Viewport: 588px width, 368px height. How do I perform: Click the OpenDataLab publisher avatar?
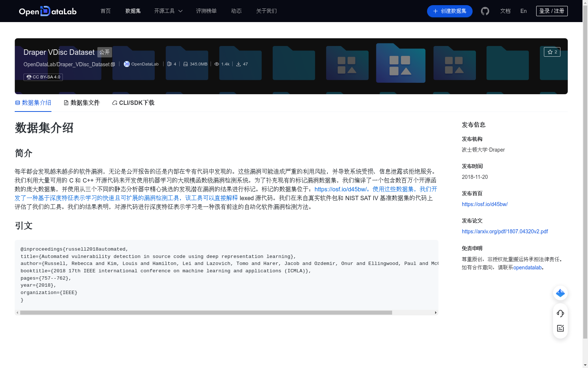click(127, 64)
